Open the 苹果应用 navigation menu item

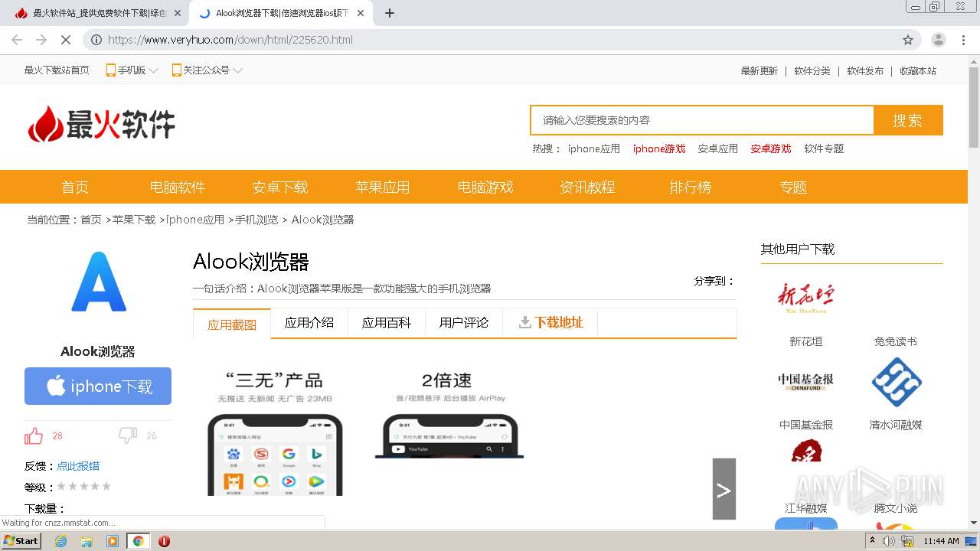click(x=383, y=187)
